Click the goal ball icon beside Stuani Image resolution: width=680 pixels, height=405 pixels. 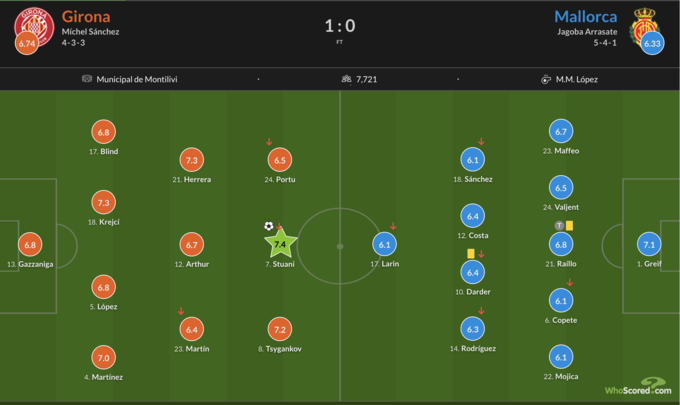coord(268,226)
